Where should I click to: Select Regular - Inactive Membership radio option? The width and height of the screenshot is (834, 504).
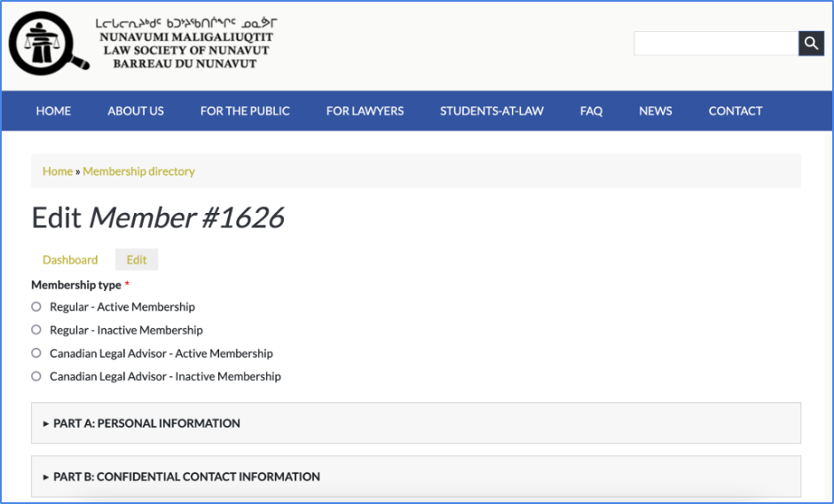click(36, 330)
